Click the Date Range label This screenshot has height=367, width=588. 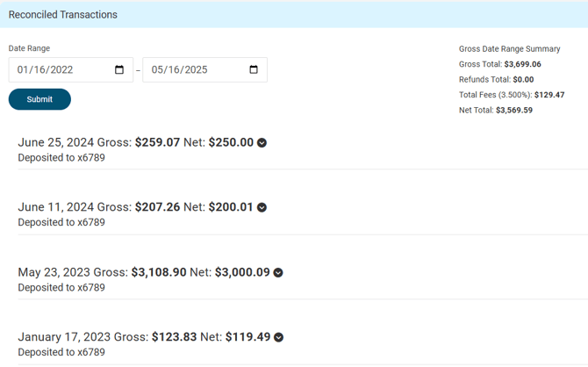coord(29,48)
